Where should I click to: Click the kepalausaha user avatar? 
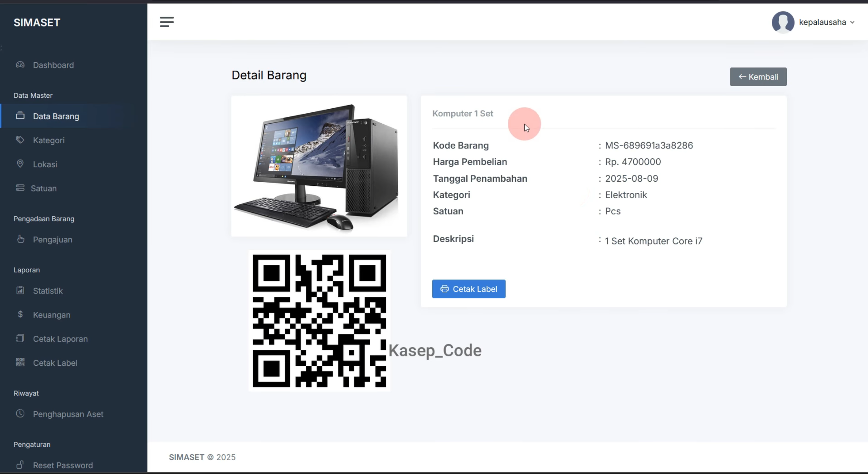[x=783, y=22]
